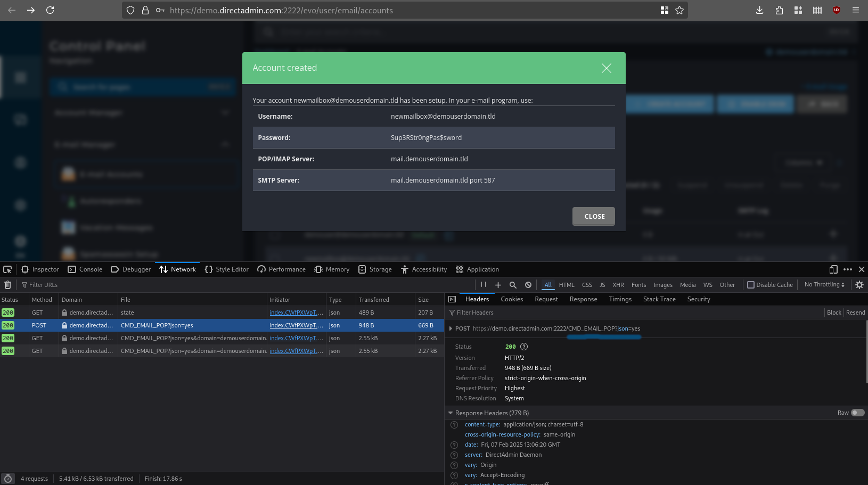The image size is (868, 485).
Task: Open the Cookies tab in details
Action: pos(512,299)
